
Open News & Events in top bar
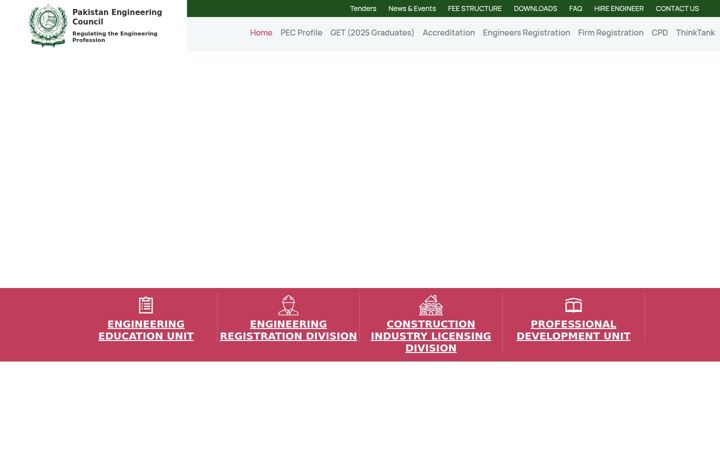412,8
